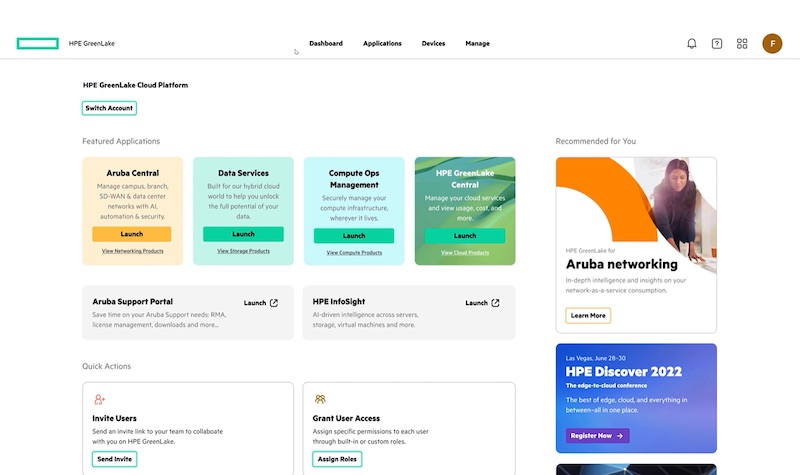Screen dimensions: 800x475
Task: Open the help question mark icon
Action: tap(717, 43)
